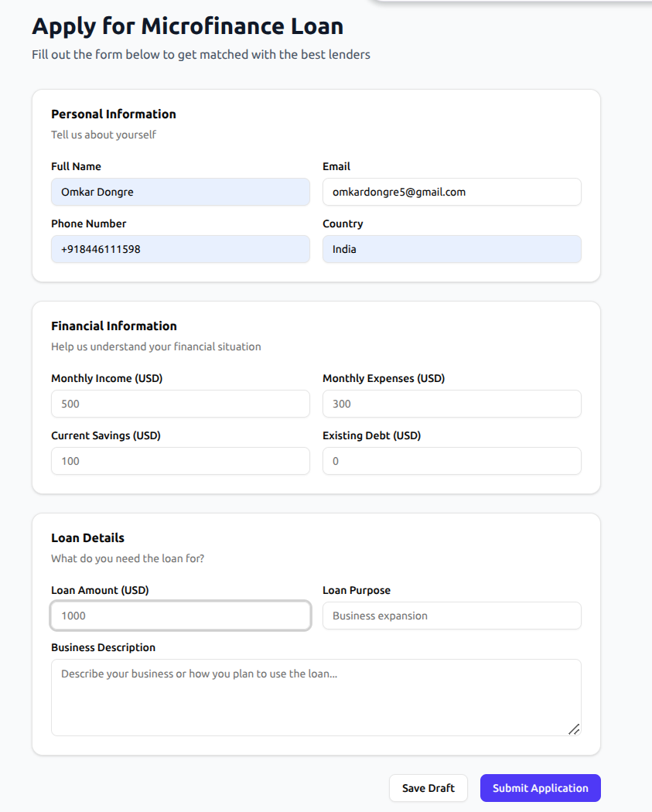Select the Existing Debt (USD) field
652x812 pixels.
pyautogui.click(x=452, y=461)
